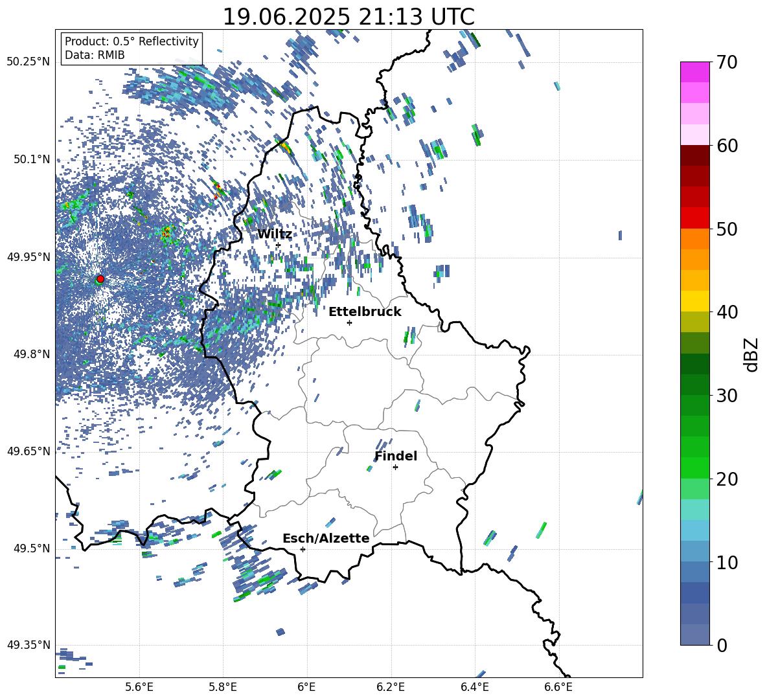Pick the yellow colorbar swatch above 40
767x700 pixels.
695,302
